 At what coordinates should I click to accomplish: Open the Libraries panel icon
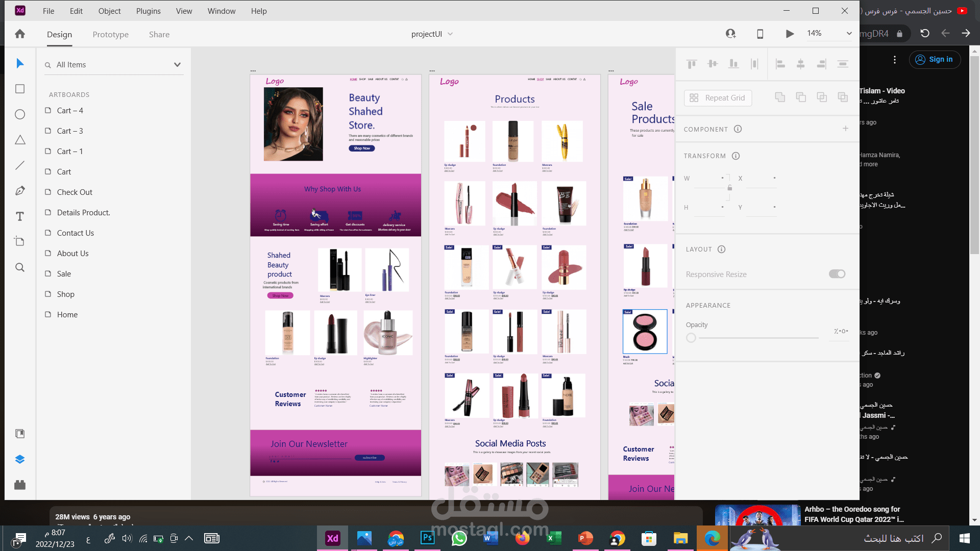click(x=20, y=434)
